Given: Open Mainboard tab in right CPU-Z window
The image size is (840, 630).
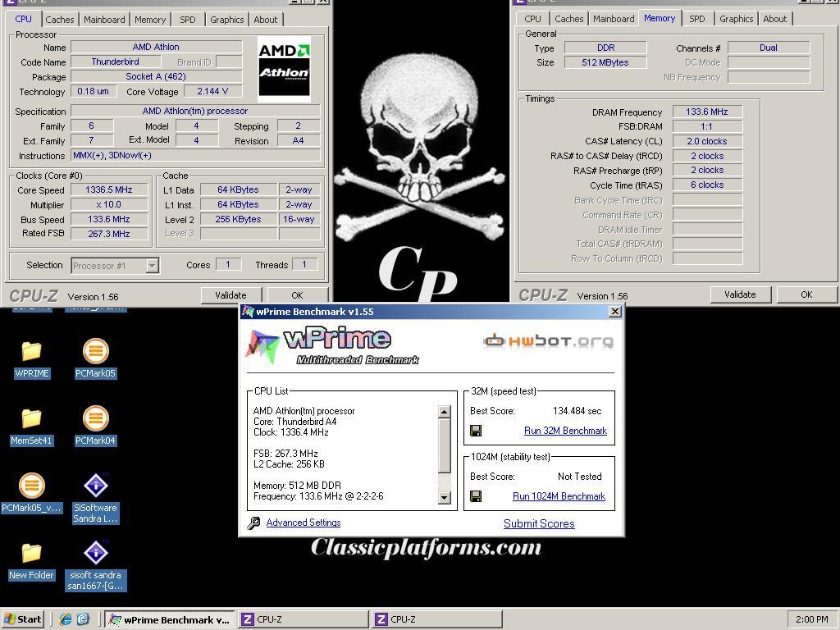Looking at the screenshot, I should (x=614, y=19).
